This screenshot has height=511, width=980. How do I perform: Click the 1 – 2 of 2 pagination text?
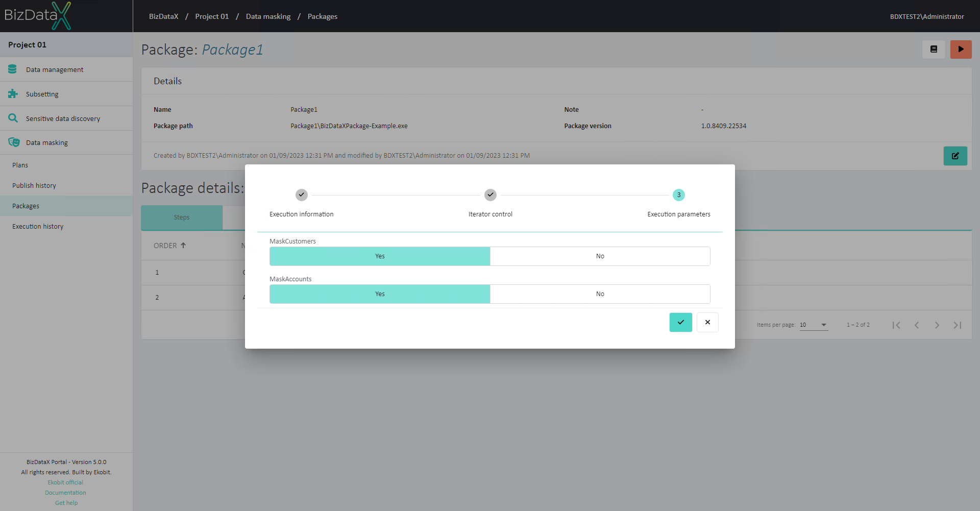(858, 325)
